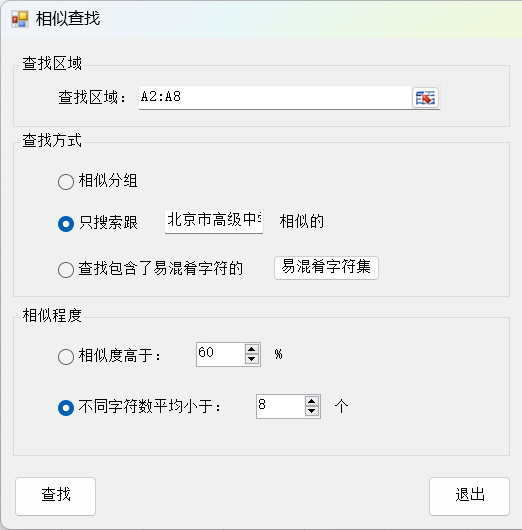Screen dimensions: 522x530
Task: Click the different-character count field showing 8
Action: pyautogui.click(x=281, y=406)
